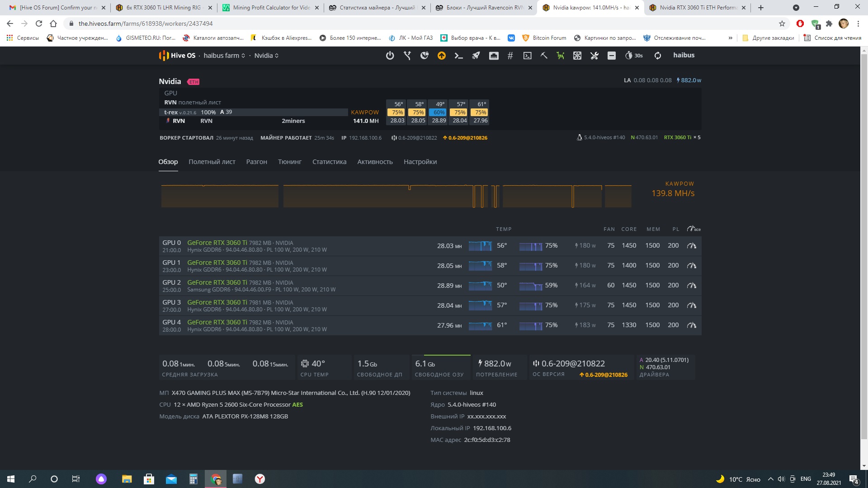Expand the Nvidia worker selector
The width and height of the screenshot is (868, 488).
coord(266,56)
